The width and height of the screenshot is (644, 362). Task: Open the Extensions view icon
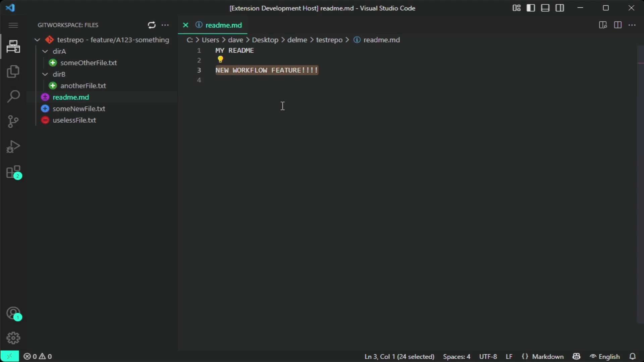coord(13,172)
